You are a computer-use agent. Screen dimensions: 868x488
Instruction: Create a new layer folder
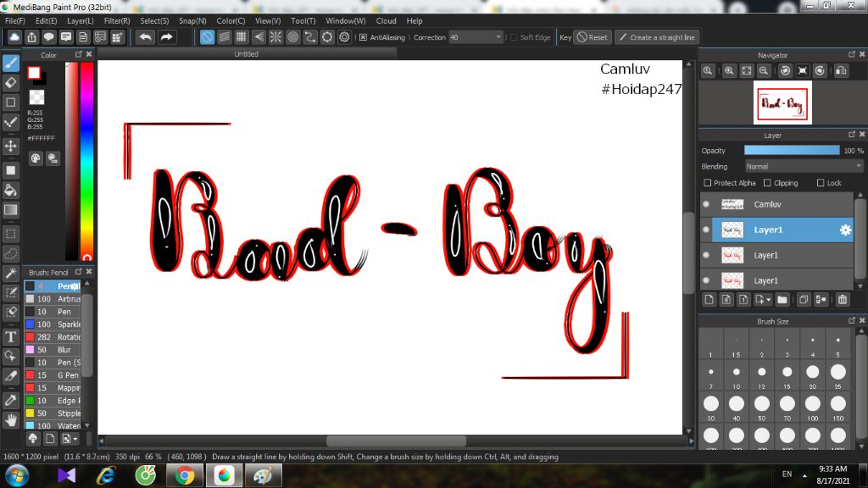782,299
